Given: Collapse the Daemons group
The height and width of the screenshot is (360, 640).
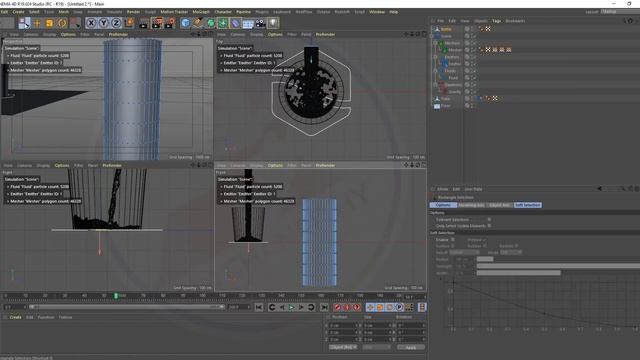Looking at the screenshot, I should tap(436, 85).
